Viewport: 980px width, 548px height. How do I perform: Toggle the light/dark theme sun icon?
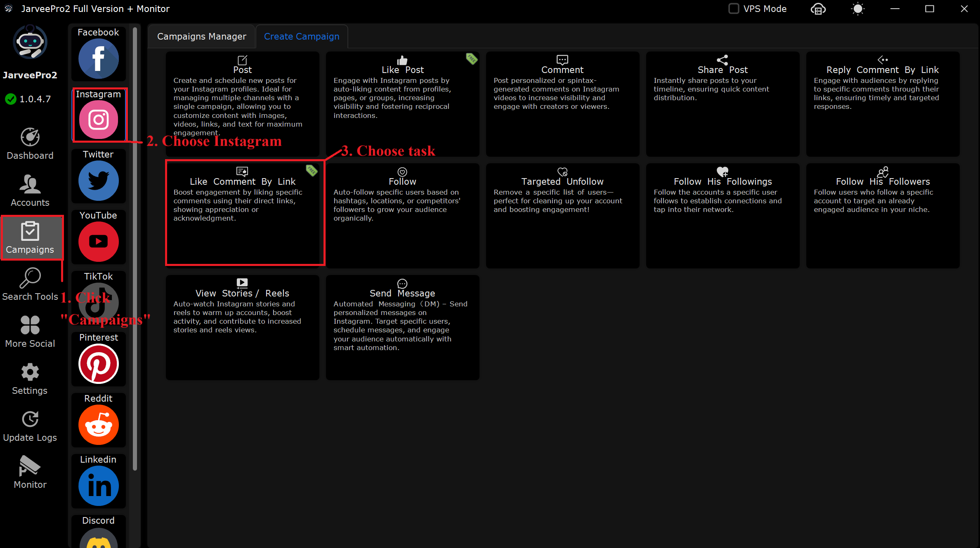click(858, 9)
